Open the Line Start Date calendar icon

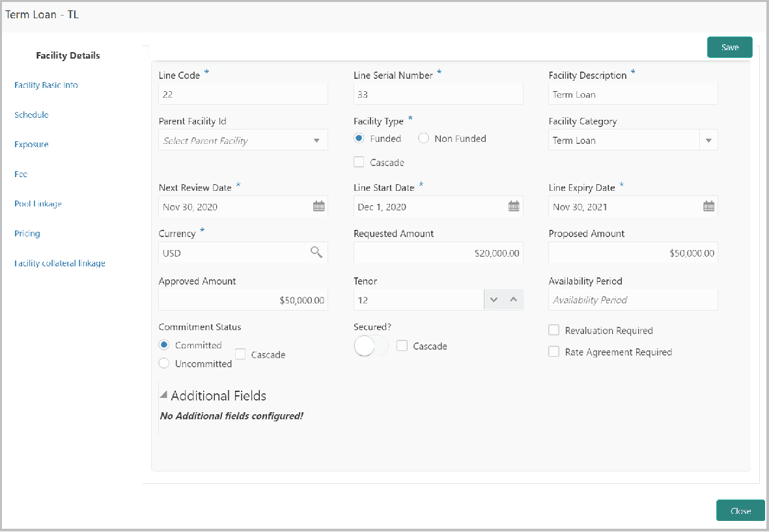pos(514,206)
